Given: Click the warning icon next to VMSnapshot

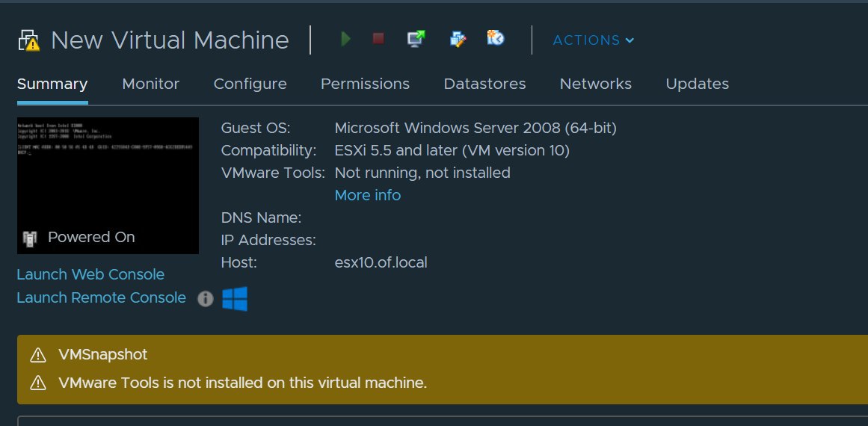Looking at the screenshot, I should pos(37,355).
